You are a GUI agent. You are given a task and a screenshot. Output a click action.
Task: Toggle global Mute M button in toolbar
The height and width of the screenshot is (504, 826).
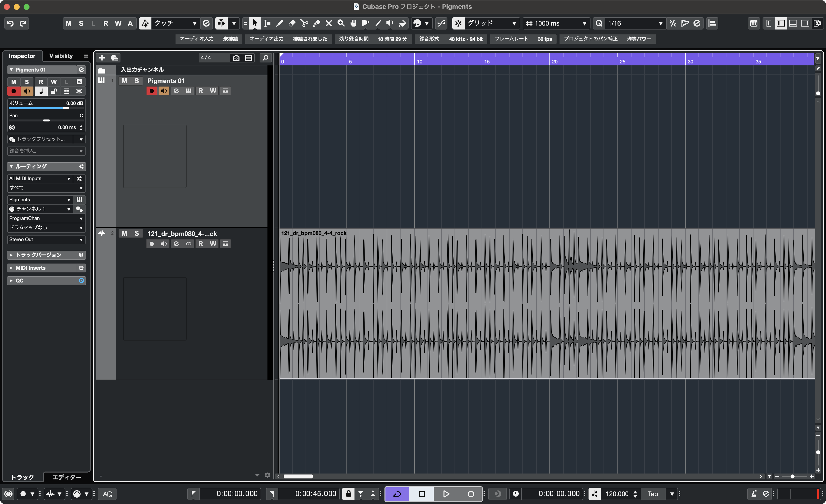pos(69,23)
